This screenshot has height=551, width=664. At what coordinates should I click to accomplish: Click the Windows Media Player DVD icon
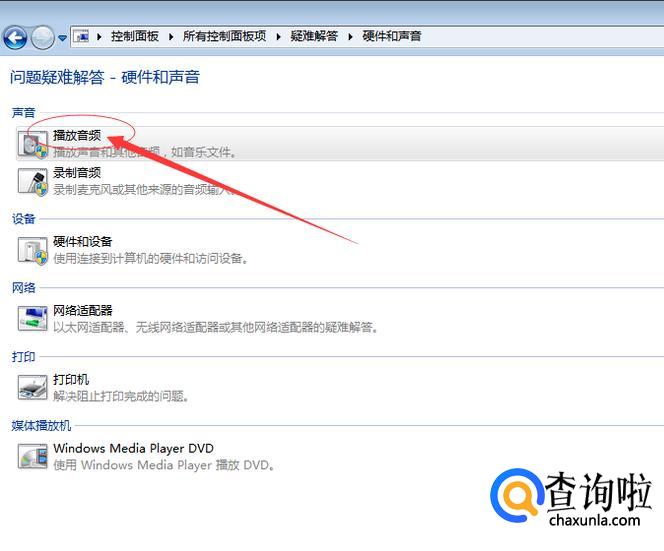pos(32,457)
